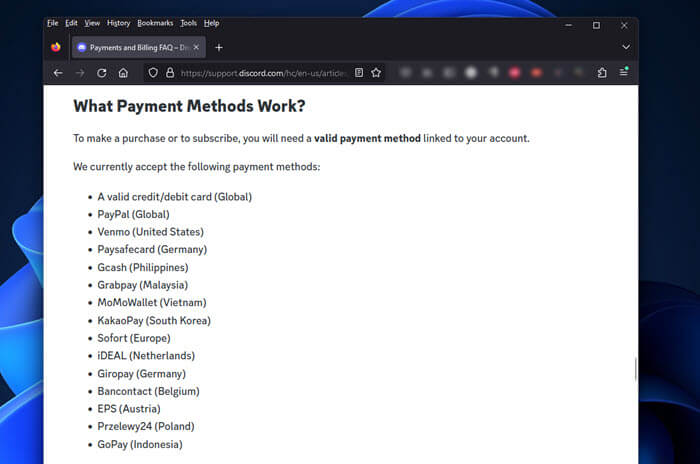Toggle reader view icon
The width and height of the screenshot is (700, 464).
tap(359, 72)
